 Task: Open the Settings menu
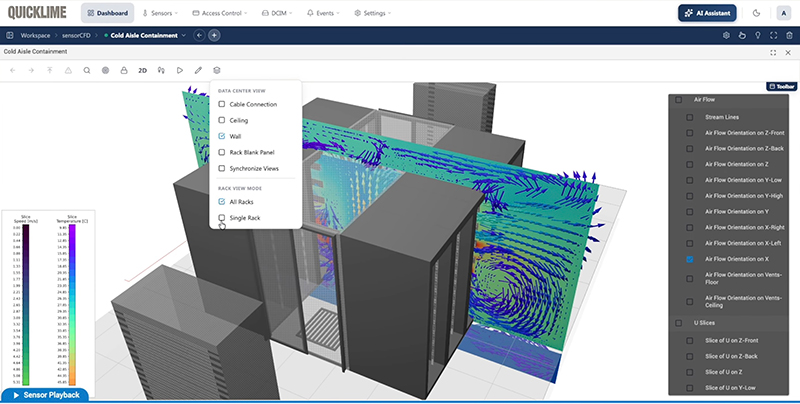coord(373,13)
